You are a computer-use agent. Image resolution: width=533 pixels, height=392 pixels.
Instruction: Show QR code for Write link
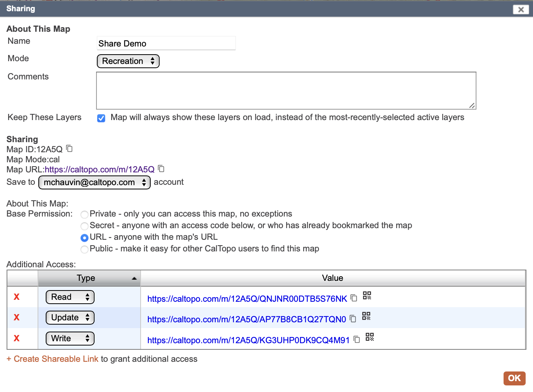point(370,337)
